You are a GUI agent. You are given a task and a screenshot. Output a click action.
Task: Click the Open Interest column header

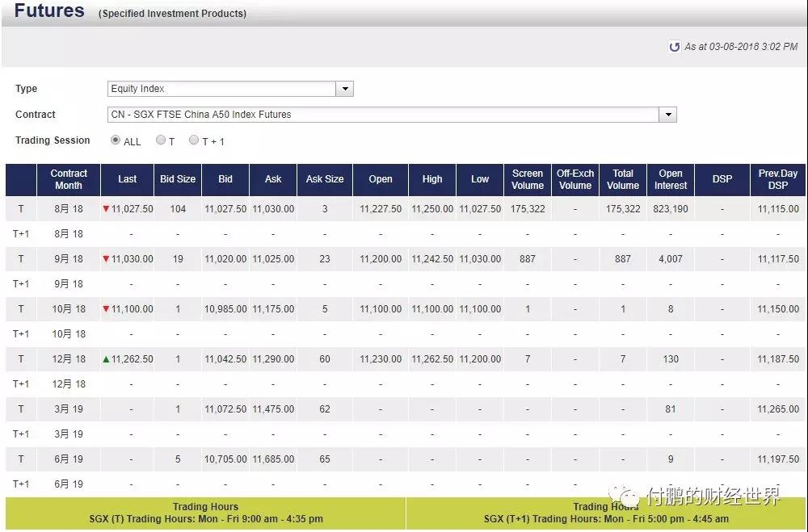coord(671,179)
